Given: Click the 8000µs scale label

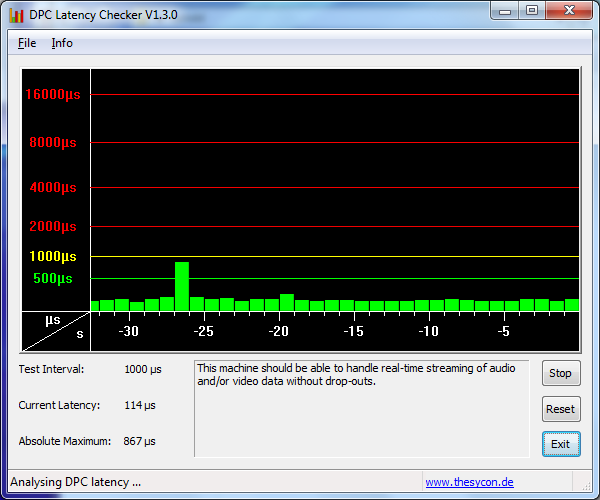Looking at the screenshot, I should 53,142.
